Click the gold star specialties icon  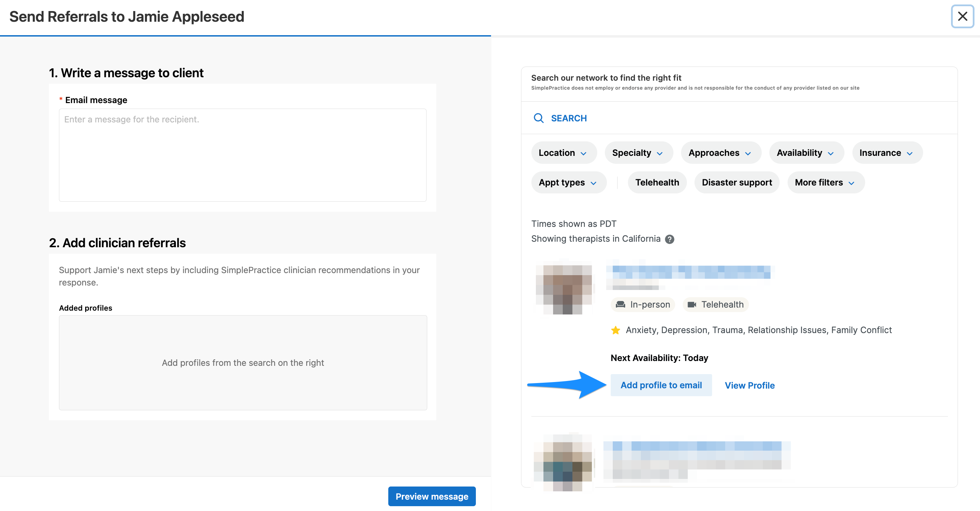615,330
